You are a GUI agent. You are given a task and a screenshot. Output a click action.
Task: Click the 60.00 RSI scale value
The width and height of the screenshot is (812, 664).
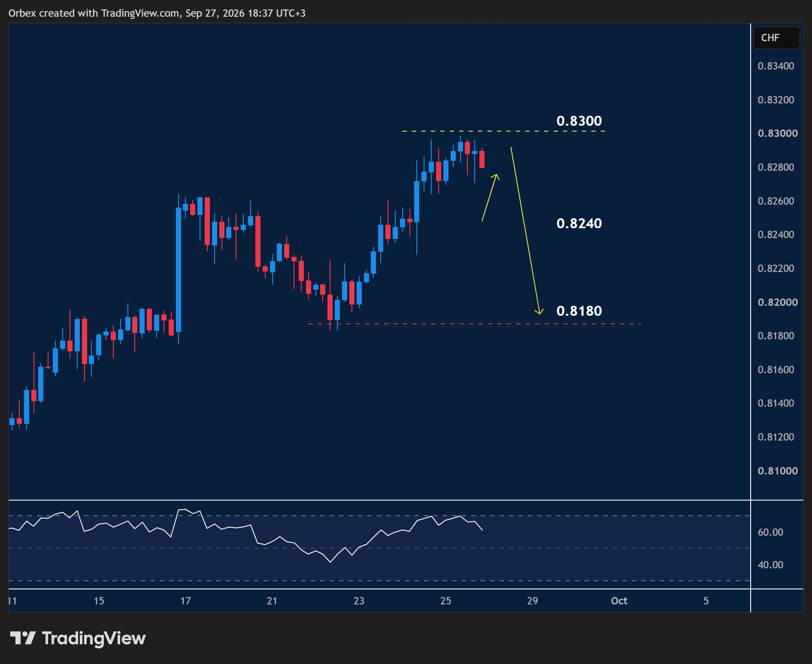tap(770, 532)
